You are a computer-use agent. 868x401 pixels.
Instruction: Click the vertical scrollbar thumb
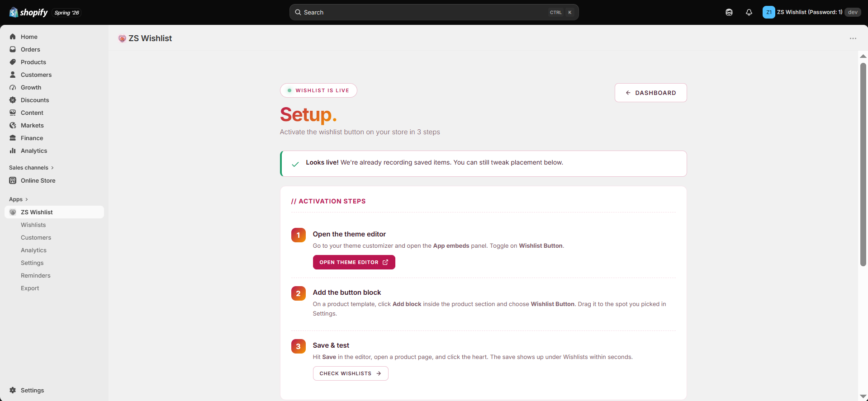tap(863, 165)
